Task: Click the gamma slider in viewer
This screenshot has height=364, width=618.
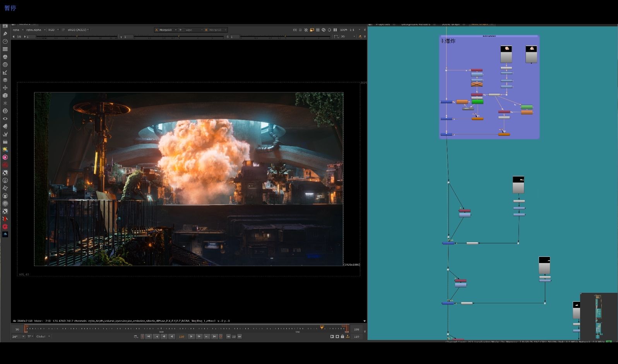Action: [178, 37]
